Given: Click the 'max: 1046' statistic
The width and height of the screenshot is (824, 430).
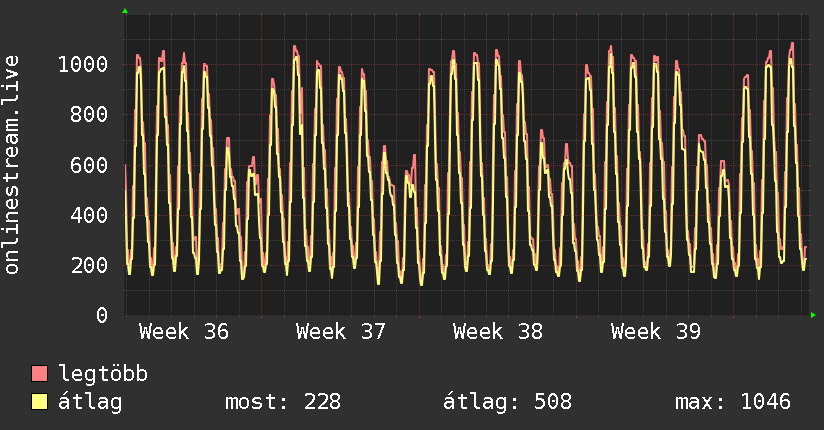Looking at the screenshot, I should coord(733,402).
